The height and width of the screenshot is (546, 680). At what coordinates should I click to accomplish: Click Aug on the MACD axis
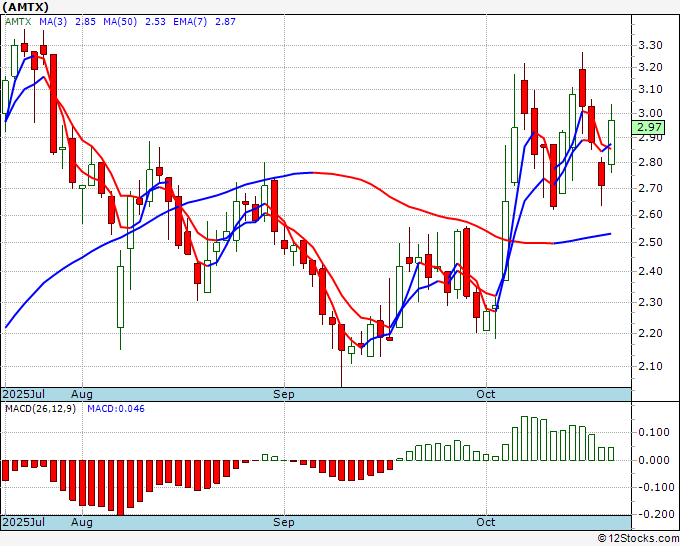tap(82, 522)
